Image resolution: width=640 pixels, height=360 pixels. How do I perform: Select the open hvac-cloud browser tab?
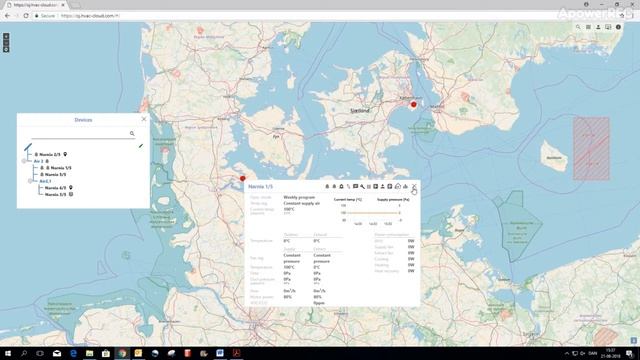pyautogui.click(x=35, y=5)
